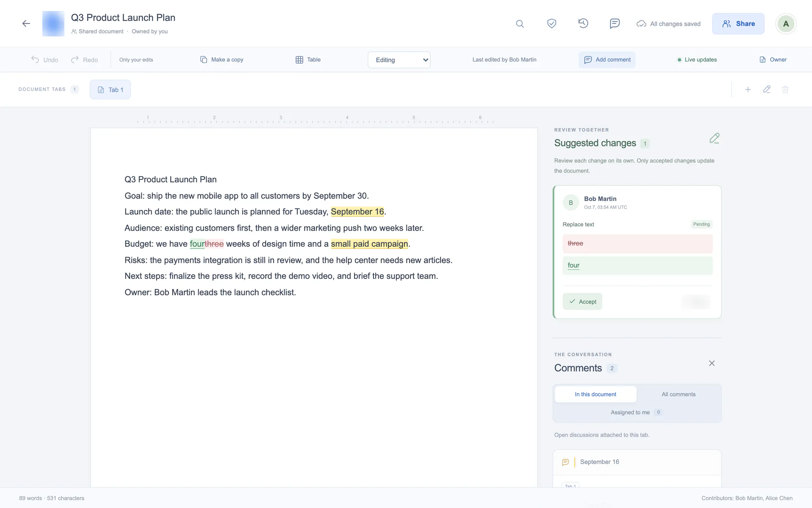Screen dimensions: 812x508
Task: Rename tab with the pencil icon
Action: coord(767,90)
